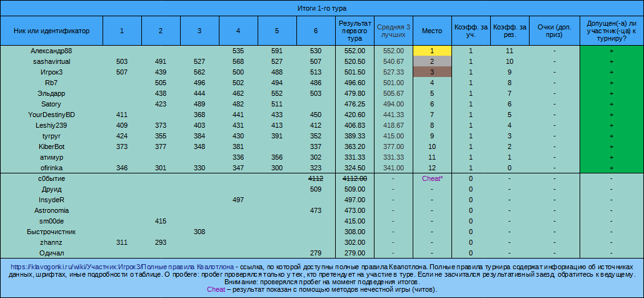Click the nickname 'tyrpyr'
644x298 pixels.
[x=52, y=136]
